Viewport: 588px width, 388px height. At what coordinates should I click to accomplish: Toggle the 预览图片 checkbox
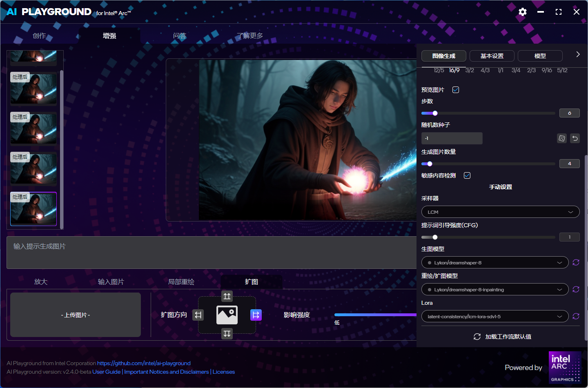tap(456, 90)
